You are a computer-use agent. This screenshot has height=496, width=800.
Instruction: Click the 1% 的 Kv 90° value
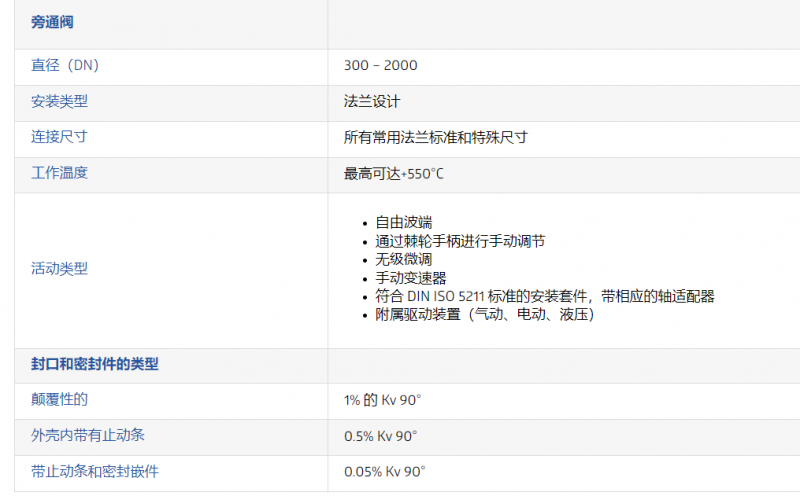[x=382, y=400]
